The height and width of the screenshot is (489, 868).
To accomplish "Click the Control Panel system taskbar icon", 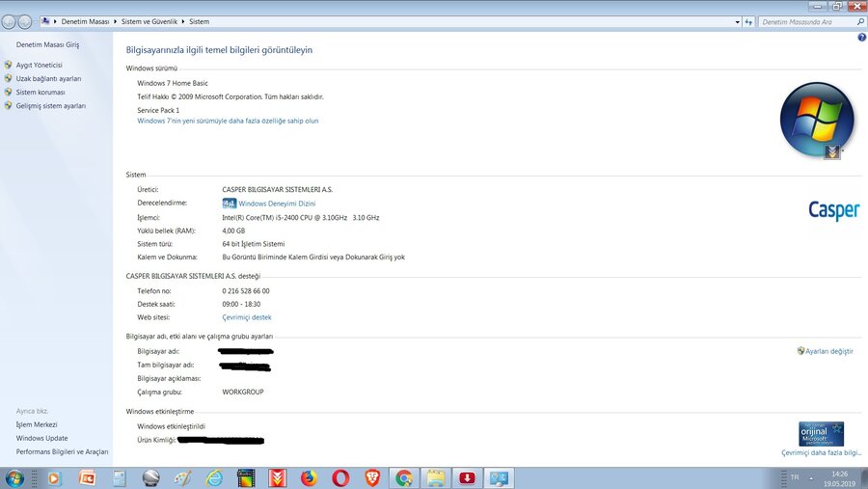I will (499, 478).
